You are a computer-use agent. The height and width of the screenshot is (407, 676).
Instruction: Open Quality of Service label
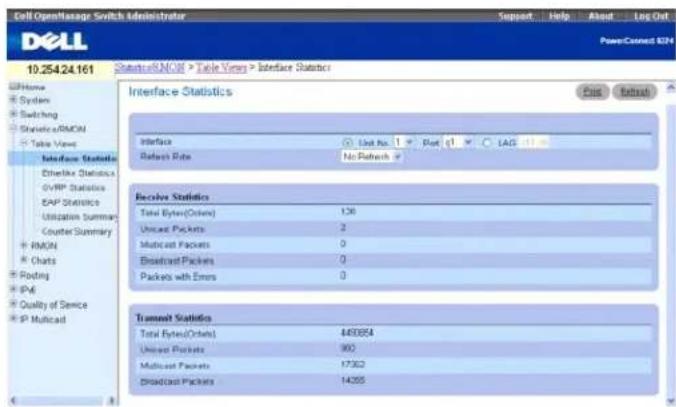pyautogui.click(x=53, y=305)
